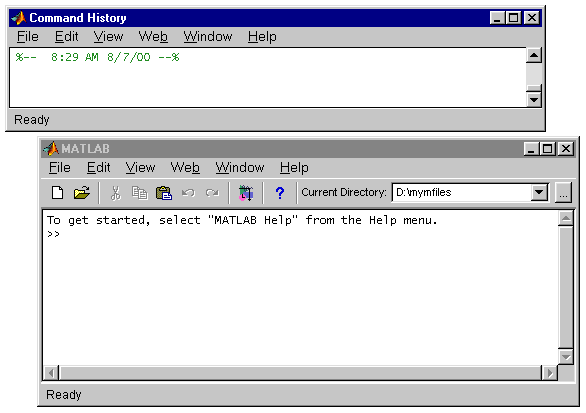Open the View menu in Command History
Image resolution: width=586 pixels, height=413 pixels.
click(108, 37)
